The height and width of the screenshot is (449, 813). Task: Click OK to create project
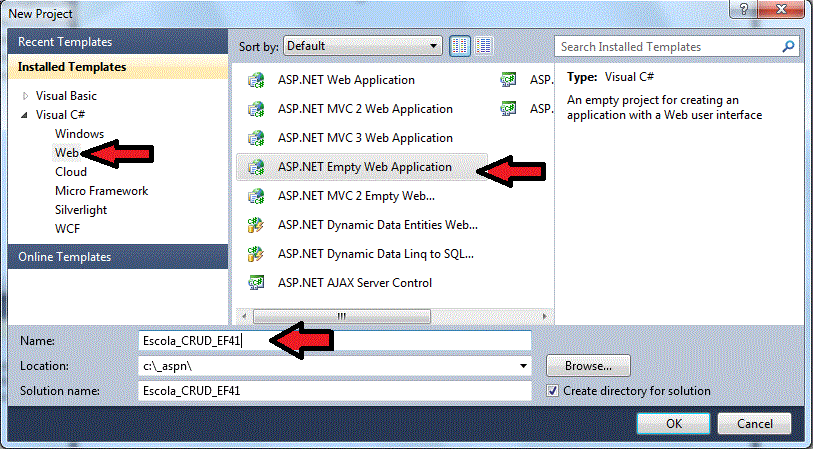[x=674, y=424]
